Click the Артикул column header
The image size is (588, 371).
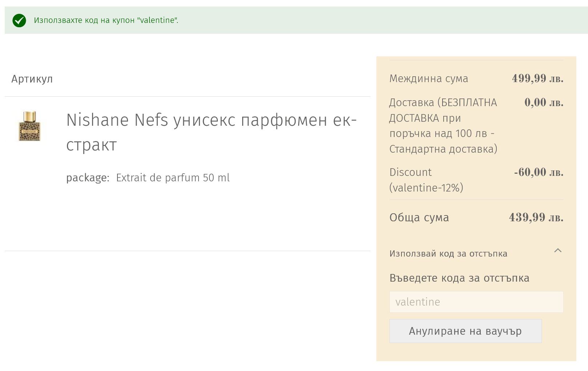[x=32, y=79]
